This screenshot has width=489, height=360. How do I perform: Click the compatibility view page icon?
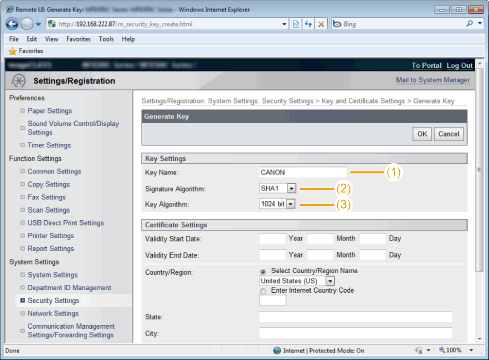pos(296,24)
